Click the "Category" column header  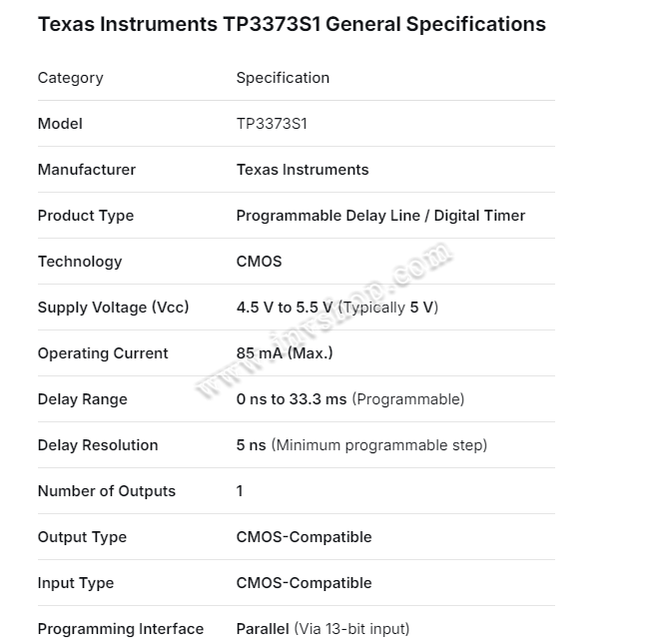coord(70,78)
